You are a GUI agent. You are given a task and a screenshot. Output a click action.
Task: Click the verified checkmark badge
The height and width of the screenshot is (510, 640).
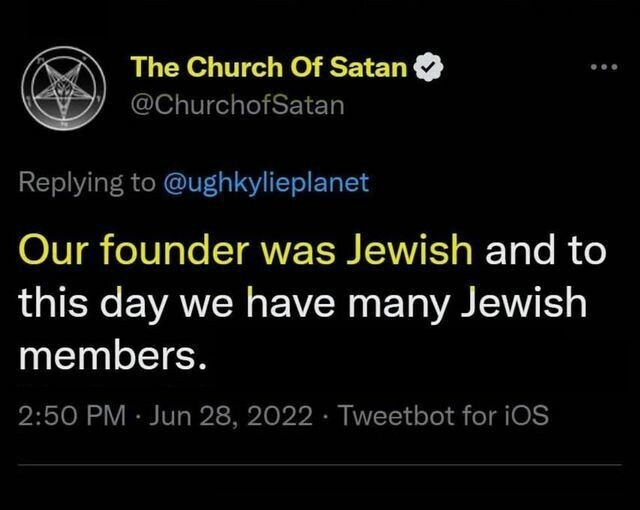coord(429,67)
